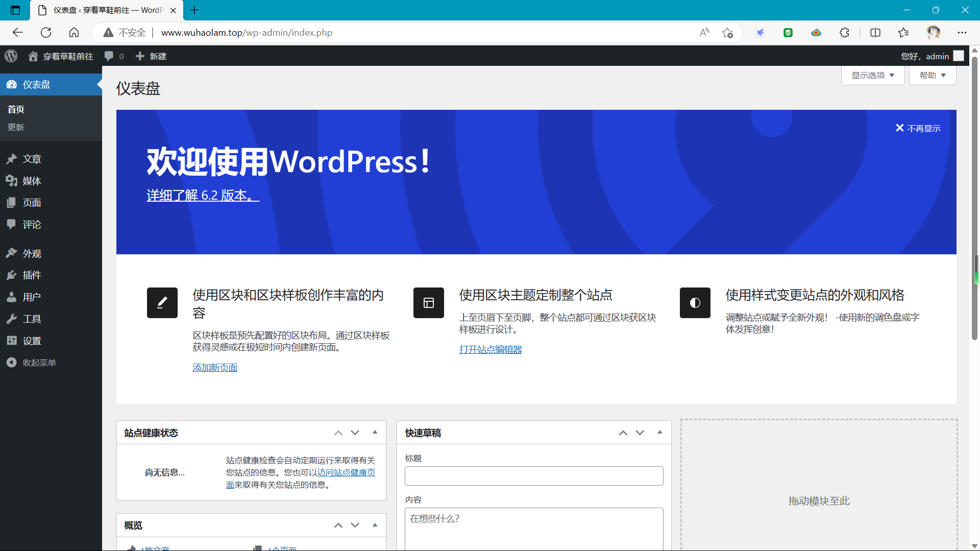Image resolution: width=980 pixels, height=551 pixels.
Task: Open 仪表盘 dashboard icon in sidebar
Action: (12, 84)
